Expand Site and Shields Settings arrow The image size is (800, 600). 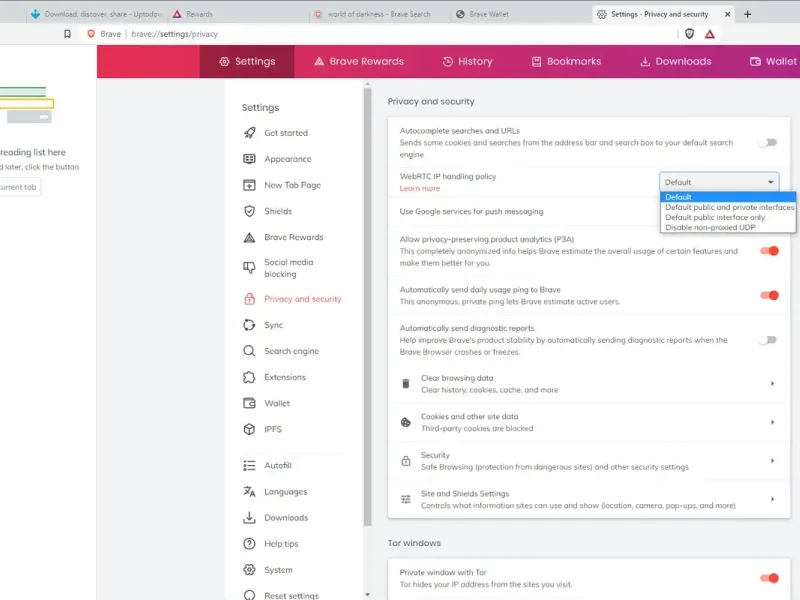click(x=772, y=499)
